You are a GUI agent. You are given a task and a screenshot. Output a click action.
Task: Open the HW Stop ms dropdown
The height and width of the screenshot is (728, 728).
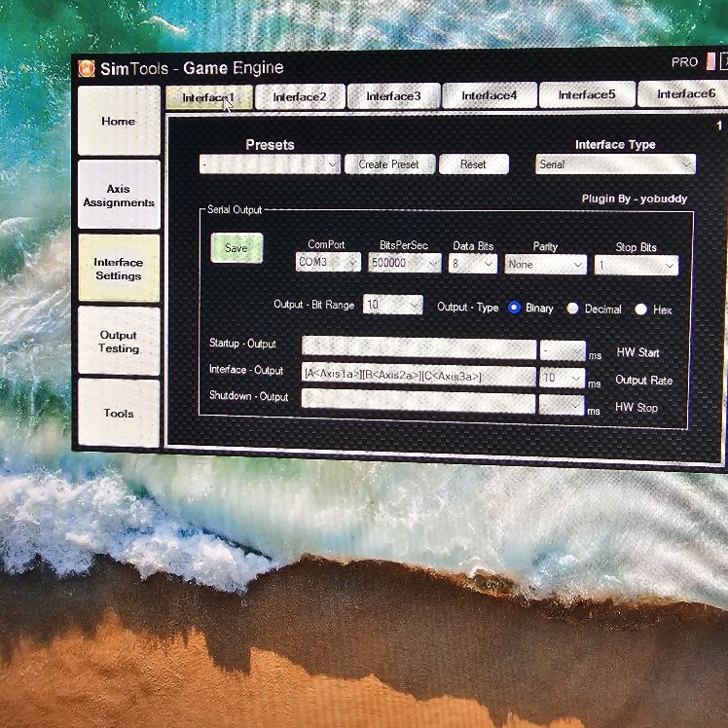[x=561, y=405]
